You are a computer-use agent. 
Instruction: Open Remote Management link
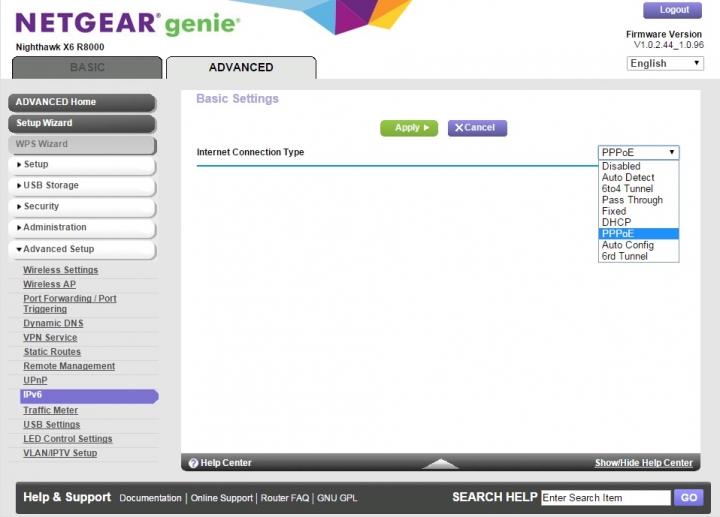point(69,366)
